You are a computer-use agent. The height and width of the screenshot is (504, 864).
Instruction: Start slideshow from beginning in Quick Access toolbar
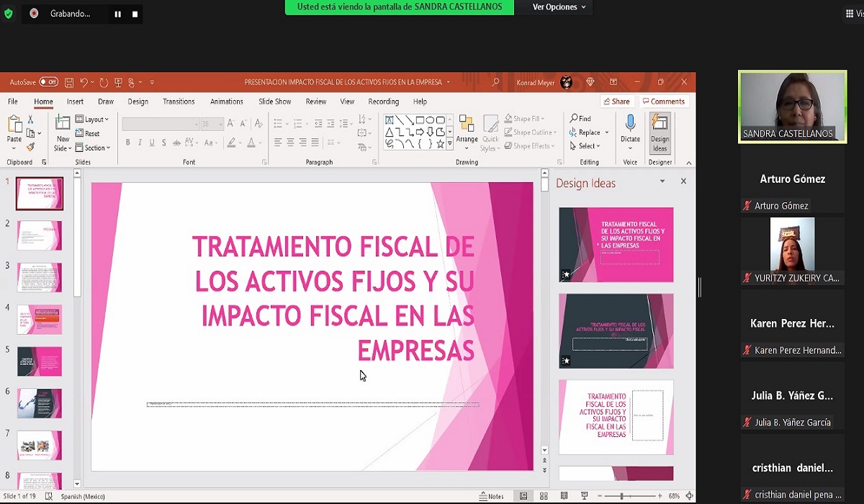tap(119, 82)
